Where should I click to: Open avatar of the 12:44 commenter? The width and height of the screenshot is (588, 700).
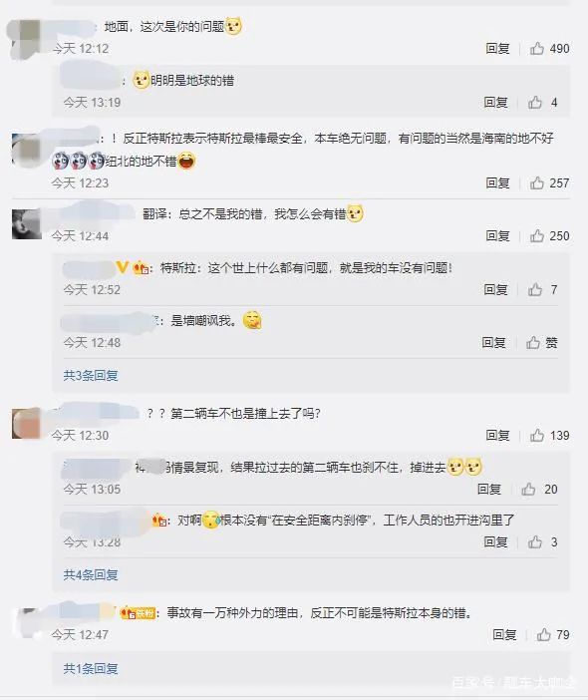27,224
